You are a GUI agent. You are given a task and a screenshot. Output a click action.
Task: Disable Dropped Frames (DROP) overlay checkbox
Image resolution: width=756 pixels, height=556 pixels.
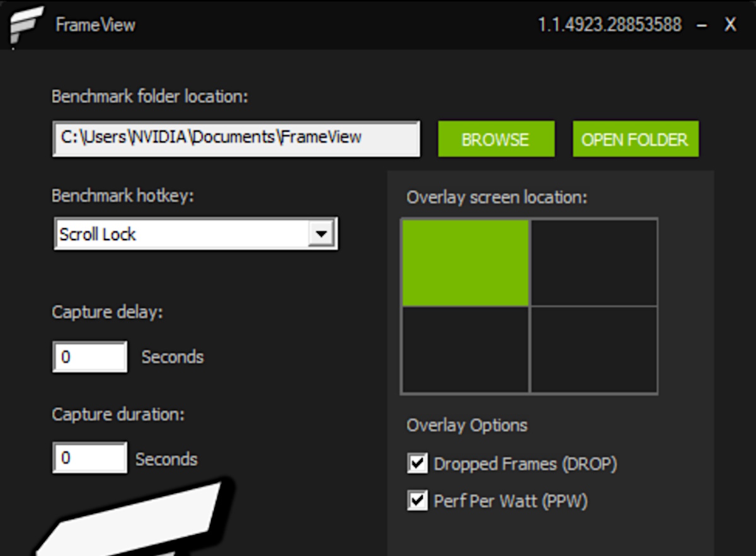click(x=417, y=464)
